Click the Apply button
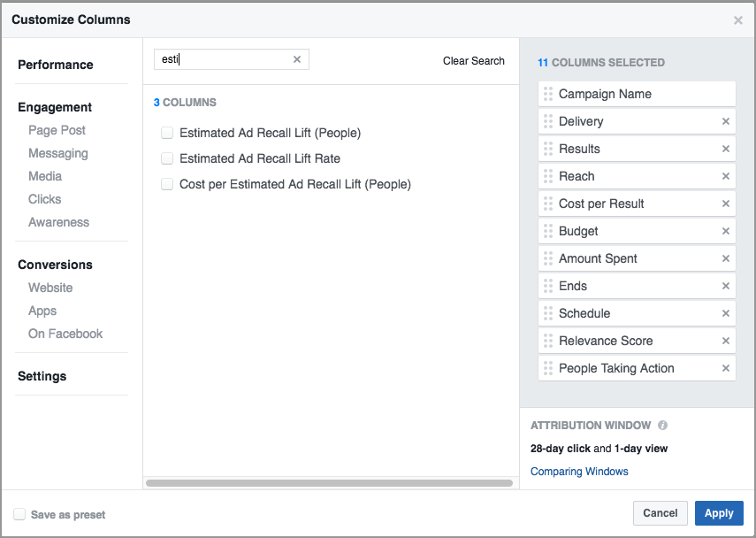 coord(718,513)
